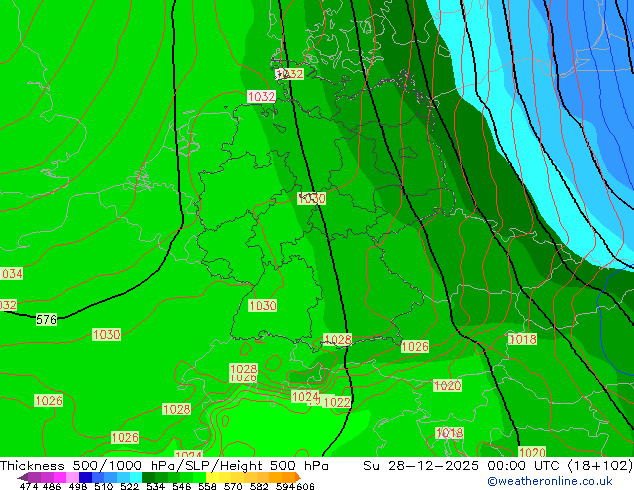This screenshot has height=490, width=634.
Task: Pick the darkest green legend swatch
Action: [x=148, y=477]
